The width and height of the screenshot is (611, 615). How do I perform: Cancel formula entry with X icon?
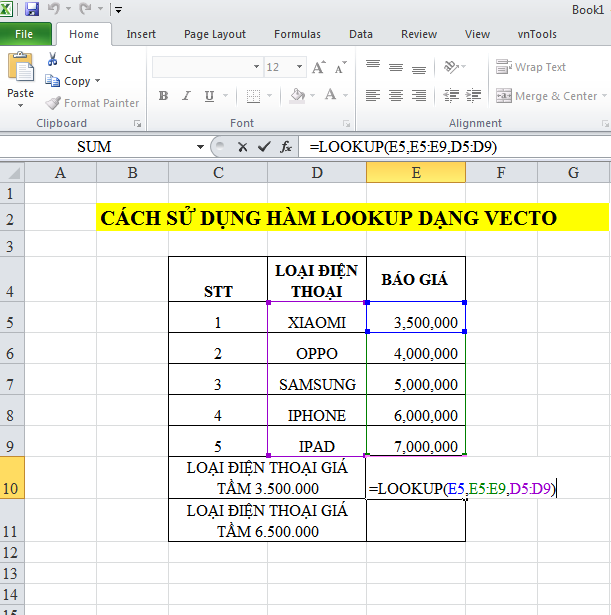242,147
